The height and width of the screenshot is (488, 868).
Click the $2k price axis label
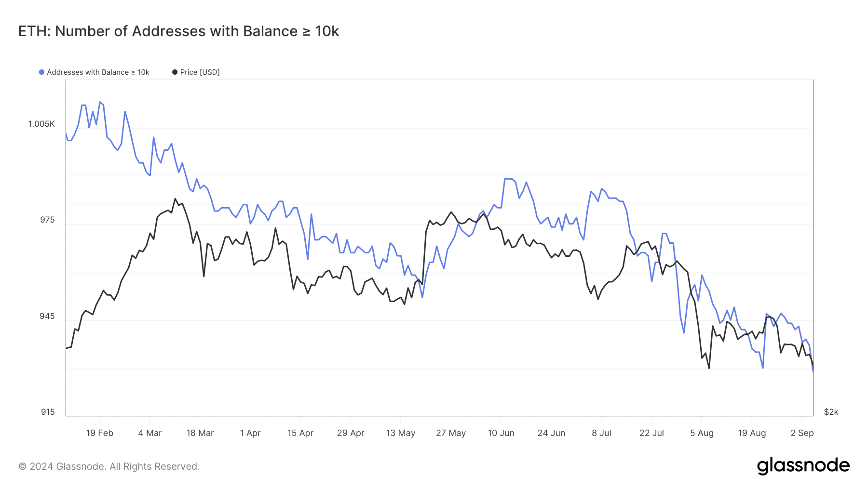(x=831, y=412)
